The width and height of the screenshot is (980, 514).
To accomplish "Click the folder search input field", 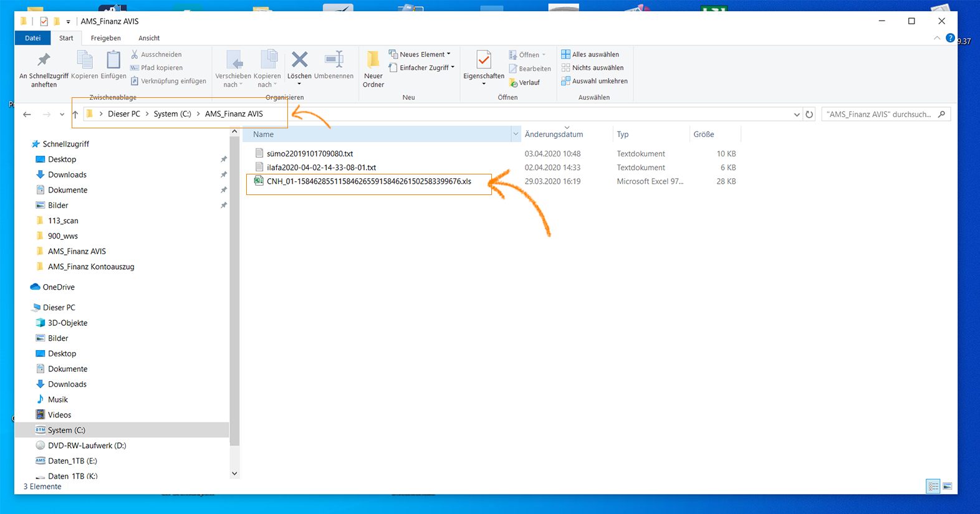I will [x=879, y=115].
